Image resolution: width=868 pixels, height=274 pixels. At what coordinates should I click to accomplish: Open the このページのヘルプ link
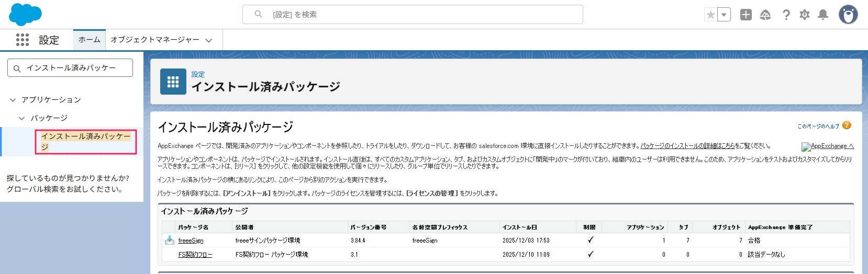tap(818, 126)
